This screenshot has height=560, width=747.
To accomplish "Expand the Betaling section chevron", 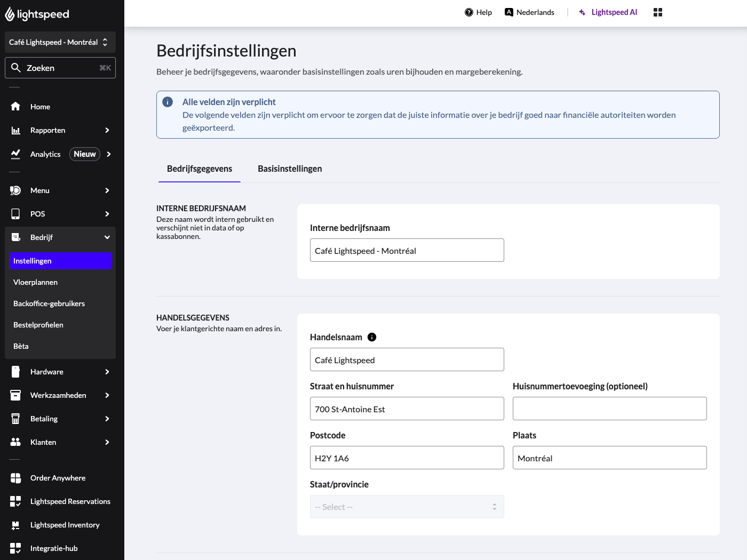I will click(107, 419).
